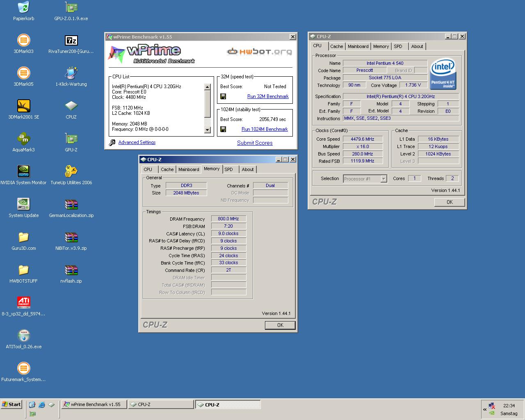
Task: Expand hidden system tray icons arrow
Action: [485, 409]
